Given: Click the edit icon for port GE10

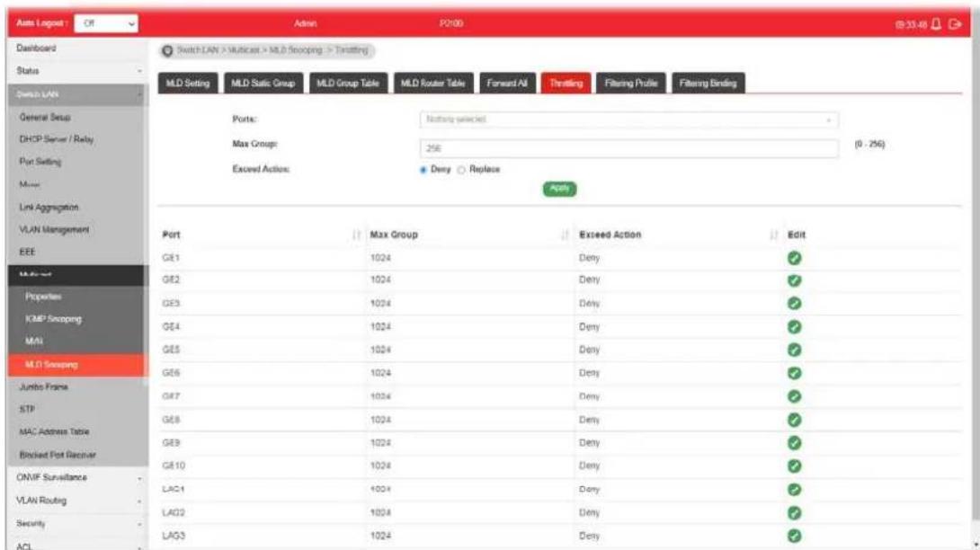Looking at the screenshot, I should [x=795, y=466].
